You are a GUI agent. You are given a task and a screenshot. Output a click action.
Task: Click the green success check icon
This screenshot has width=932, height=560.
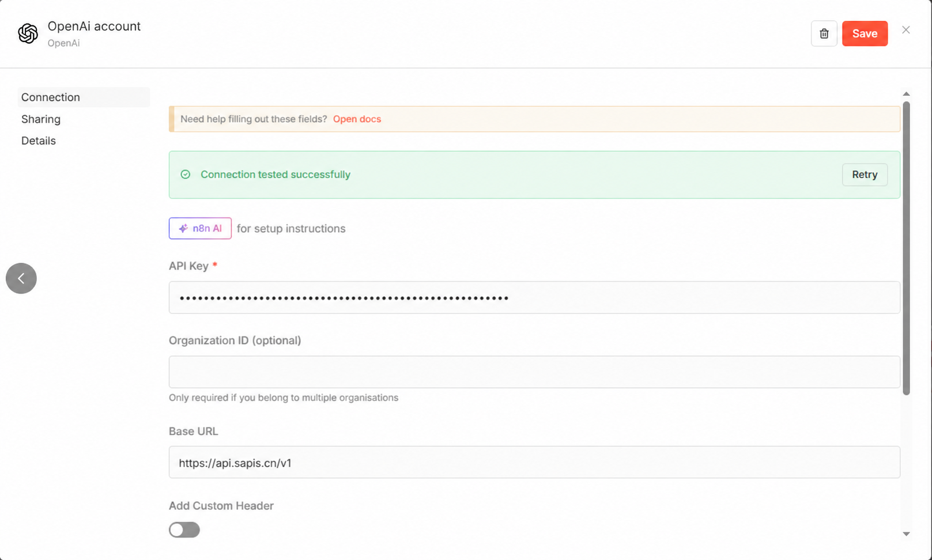(x=186, y=175)
